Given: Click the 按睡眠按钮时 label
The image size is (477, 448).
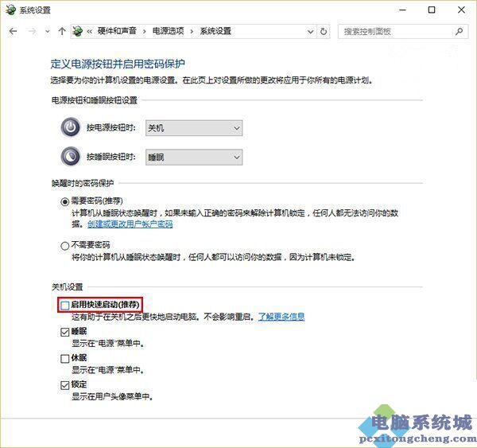Looking at the screenshot, I should click(111, 157).
